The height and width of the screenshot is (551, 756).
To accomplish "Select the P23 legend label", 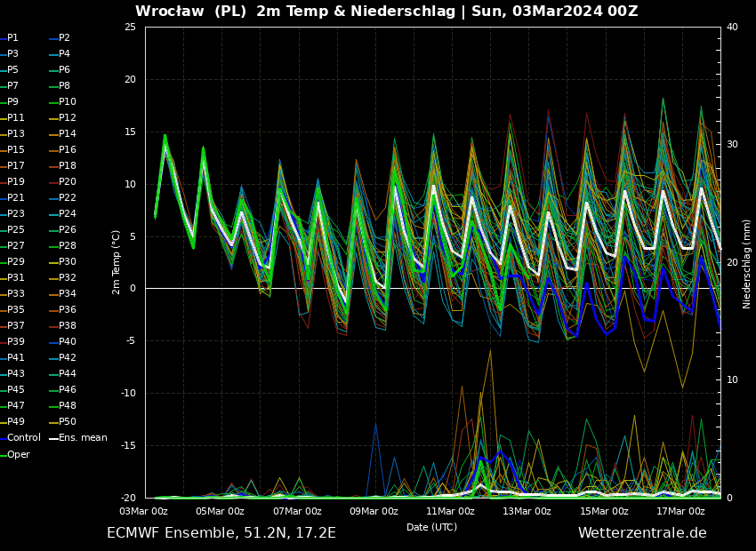I will [x=15, y=213].
